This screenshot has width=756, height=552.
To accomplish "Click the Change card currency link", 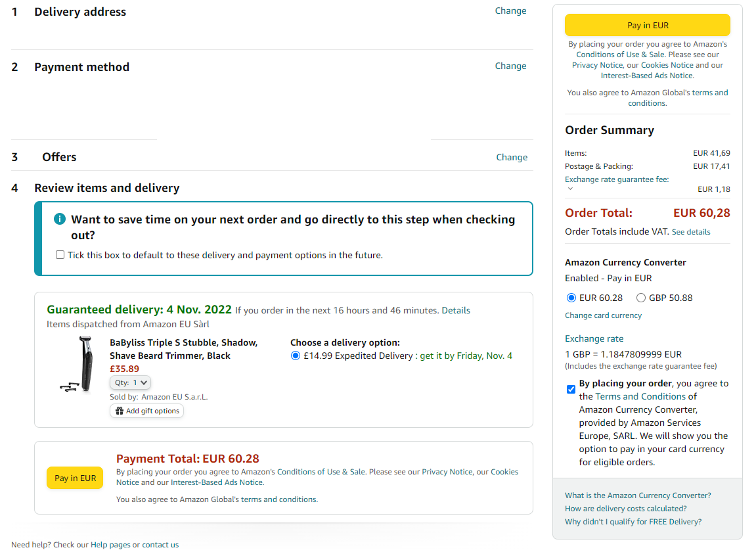I will point(603,315).
